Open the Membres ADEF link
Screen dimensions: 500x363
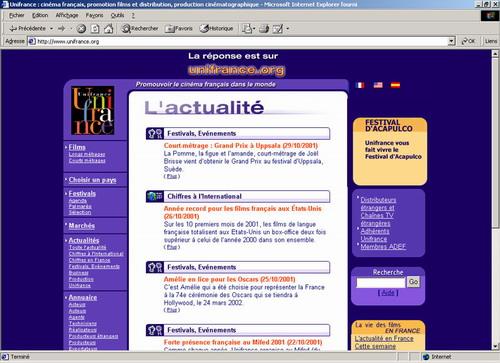tap(383, 247)
